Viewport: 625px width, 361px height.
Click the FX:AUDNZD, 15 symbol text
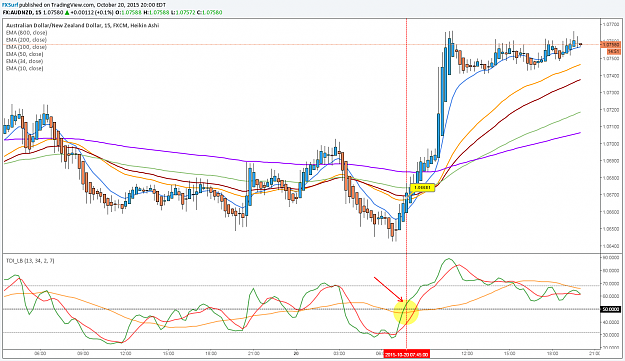[22, 12]
